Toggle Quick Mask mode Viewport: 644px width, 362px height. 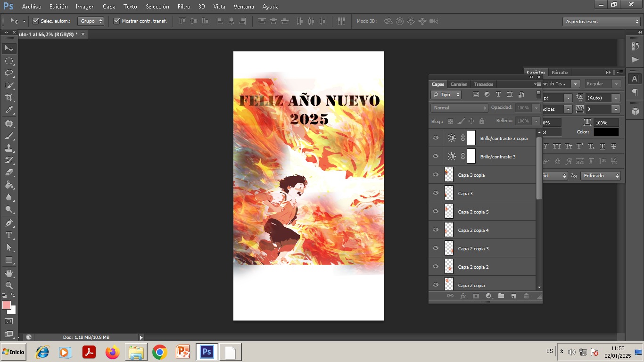point(9,321)
